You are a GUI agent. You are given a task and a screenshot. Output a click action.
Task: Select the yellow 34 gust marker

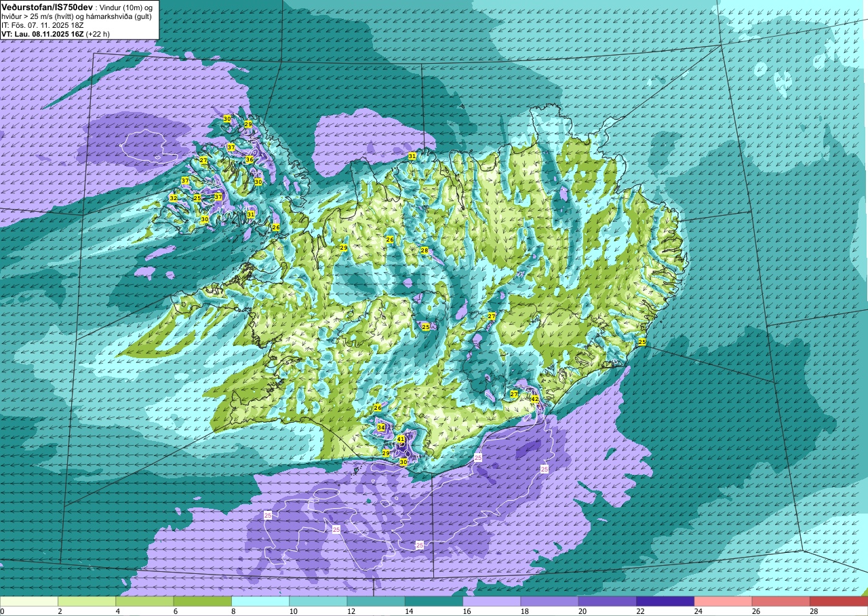coord(381,427)
